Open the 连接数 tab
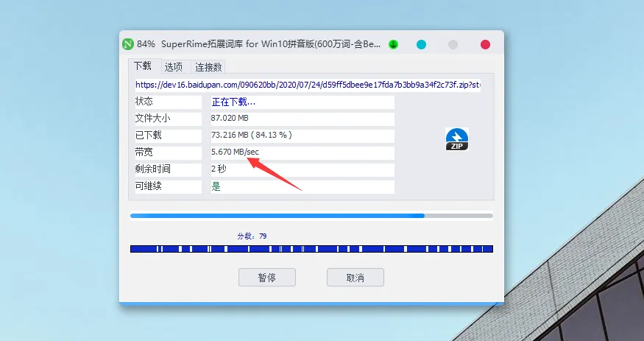The image size is (644, 341). click(208, 67)
